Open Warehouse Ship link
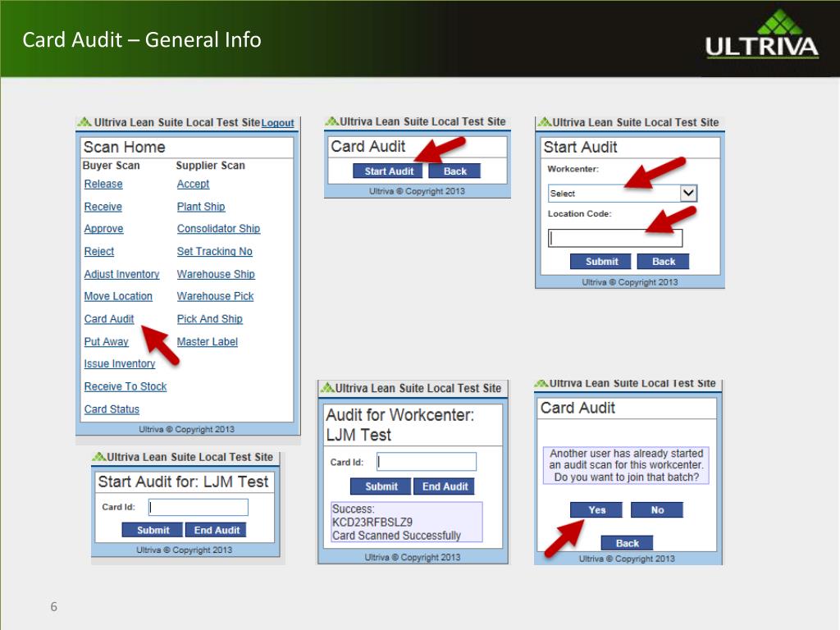840x630 pixels. point(216,274)
